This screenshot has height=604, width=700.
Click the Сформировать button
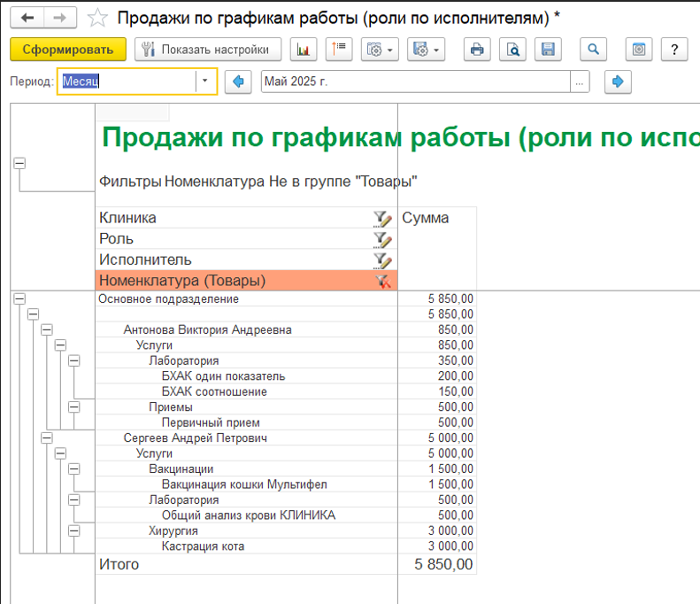pyautogui.click(x=68, y=49)
